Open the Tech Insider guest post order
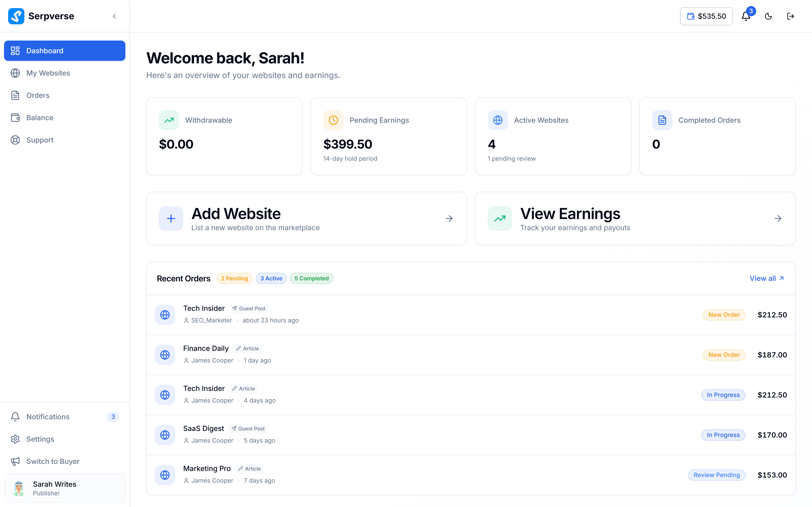 tap(204, 308)
